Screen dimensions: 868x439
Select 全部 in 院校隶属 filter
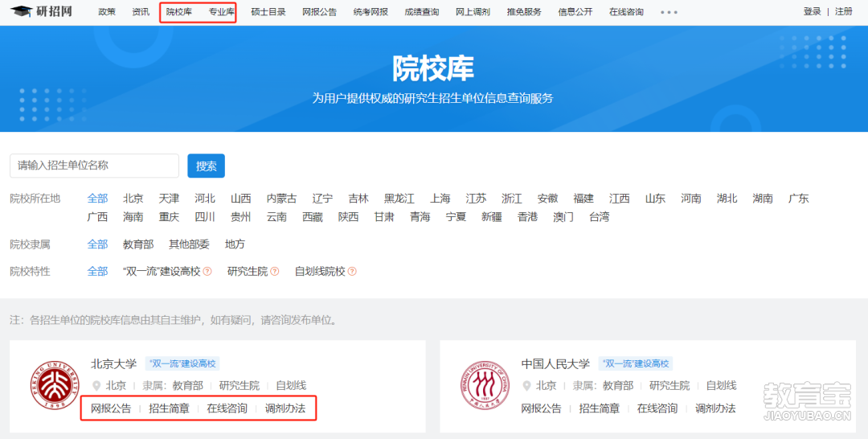click(x=97, y=244)
